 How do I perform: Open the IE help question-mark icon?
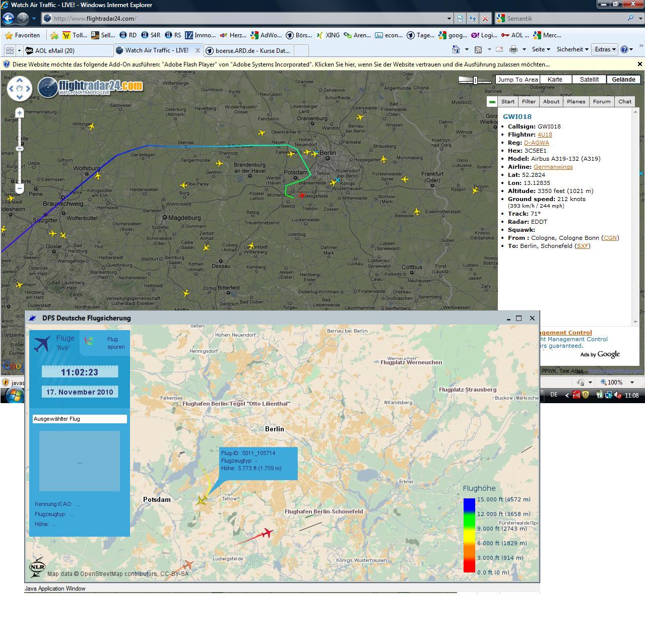point(624,49)
